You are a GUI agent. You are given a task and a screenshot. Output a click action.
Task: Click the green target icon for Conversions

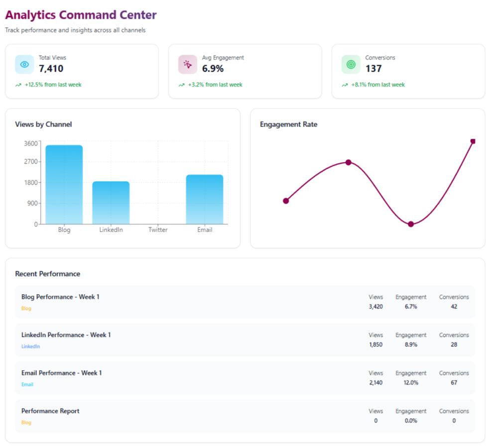351,64
